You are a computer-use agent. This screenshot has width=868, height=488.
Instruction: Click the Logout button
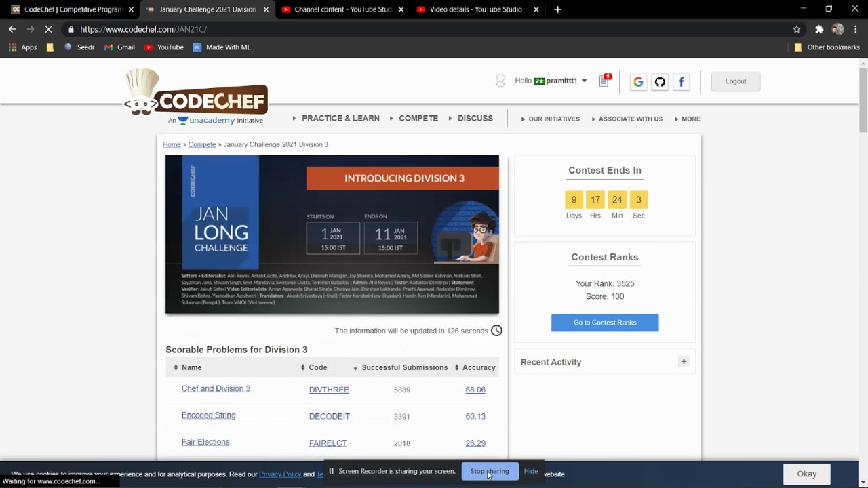[736, 81]
